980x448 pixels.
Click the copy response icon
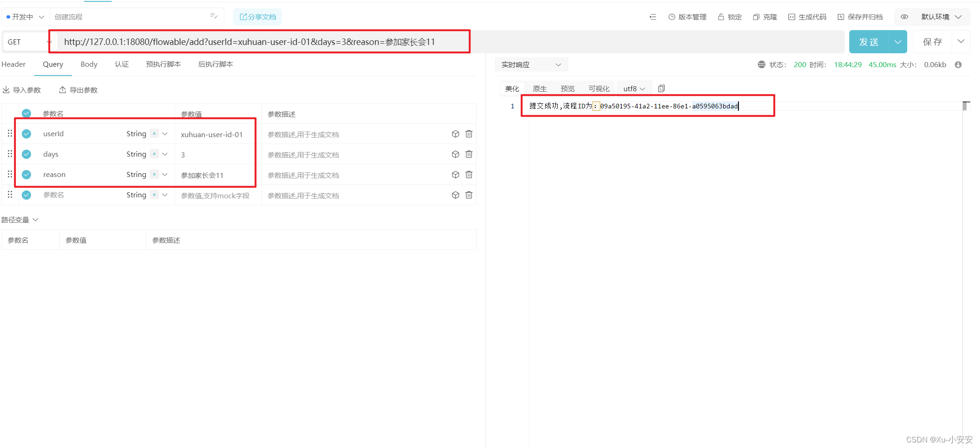click(662, 88)
